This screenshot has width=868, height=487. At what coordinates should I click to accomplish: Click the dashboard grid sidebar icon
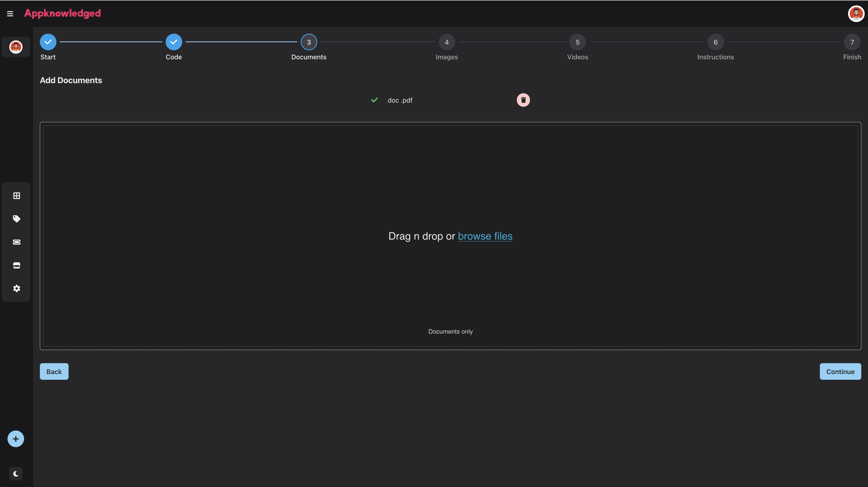(x=17, y=196)
